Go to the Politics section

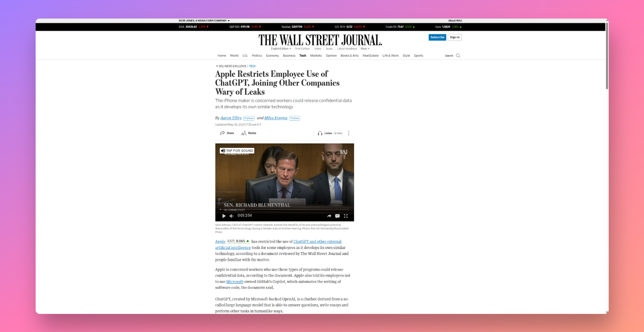click(257, 56)
